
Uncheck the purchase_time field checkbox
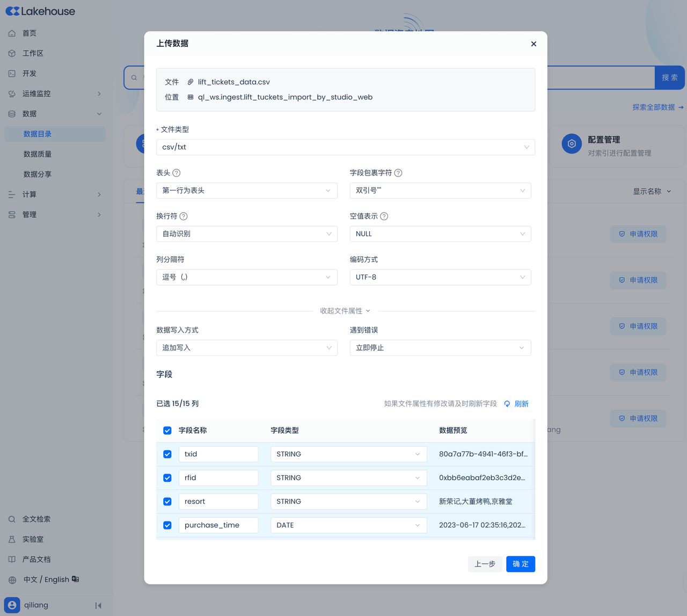167,525
